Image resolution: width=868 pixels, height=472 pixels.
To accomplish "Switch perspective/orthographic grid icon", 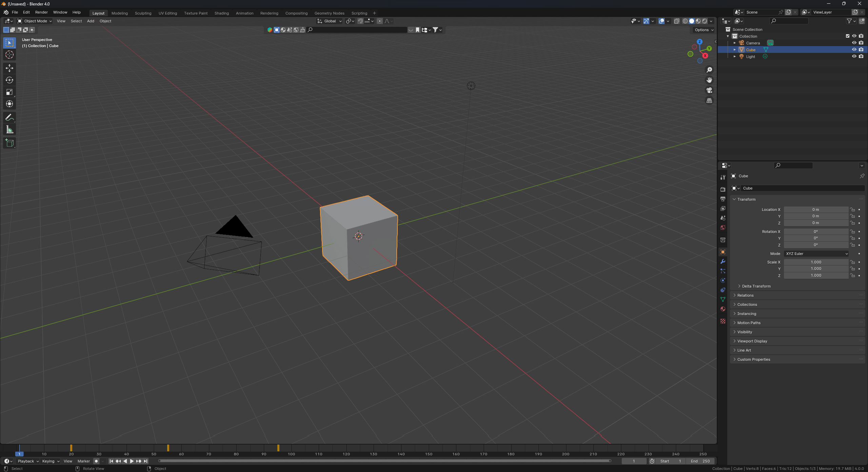I will [x=709, y=100].
